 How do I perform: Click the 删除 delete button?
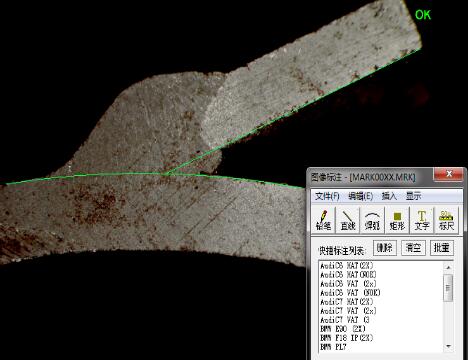tap(385, 248)
